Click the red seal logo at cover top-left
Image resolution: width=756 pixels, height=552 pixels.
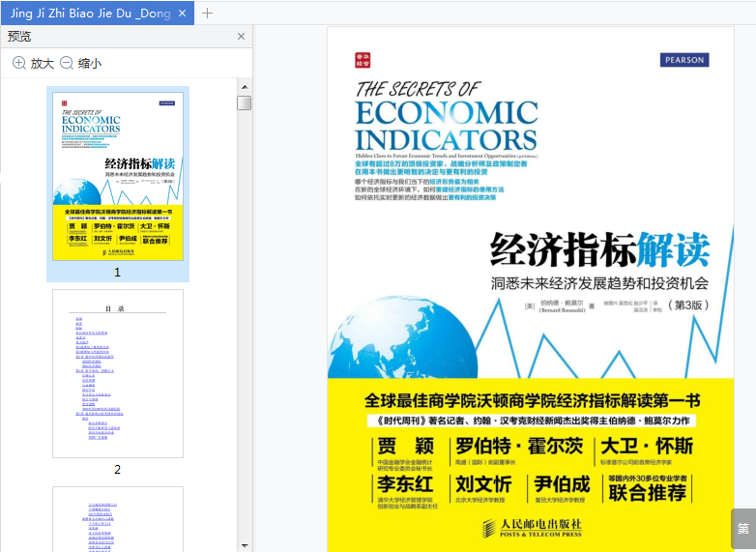coord(363,60)
